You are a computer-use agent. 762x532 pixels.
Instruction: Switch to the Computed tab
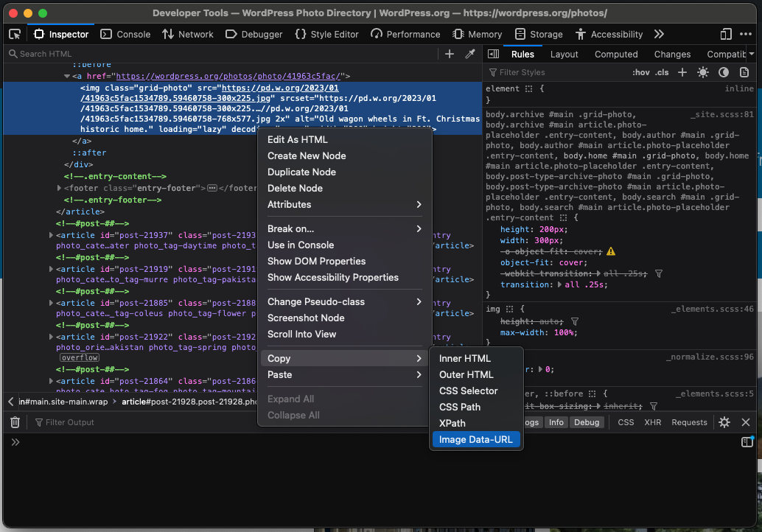(616, 54)
